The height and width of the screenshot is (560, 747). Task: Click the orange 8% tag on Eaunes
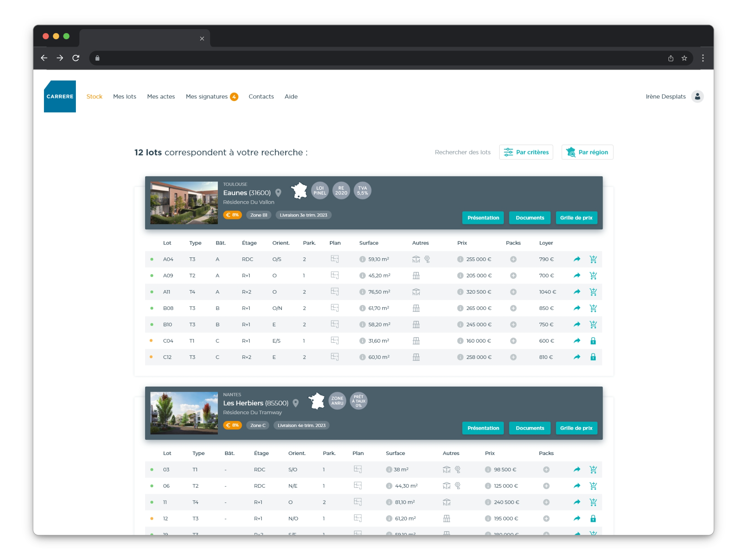point(232,215)
